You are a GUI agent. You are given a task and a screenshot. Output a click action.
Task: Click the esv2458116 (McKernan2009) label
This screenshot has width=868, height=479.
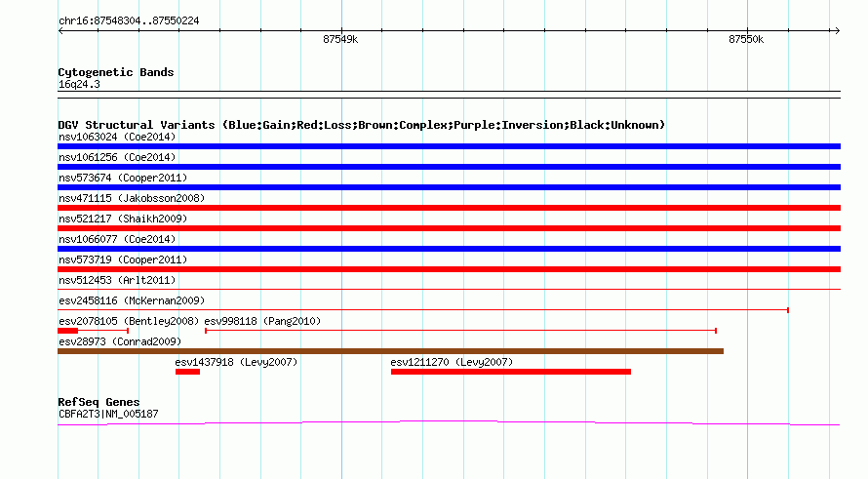132,300
